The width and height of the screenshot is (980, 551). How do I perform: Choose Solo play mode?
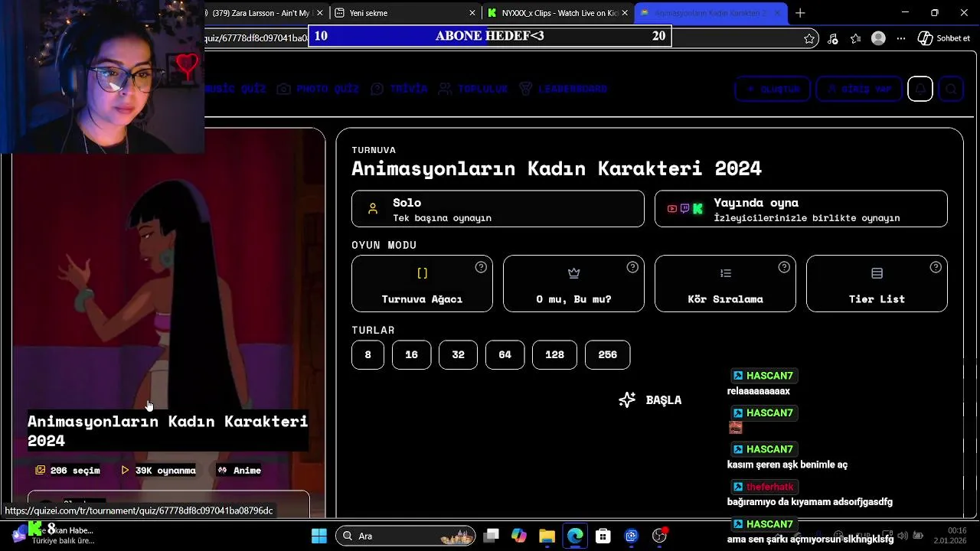(x=498, y=209)
